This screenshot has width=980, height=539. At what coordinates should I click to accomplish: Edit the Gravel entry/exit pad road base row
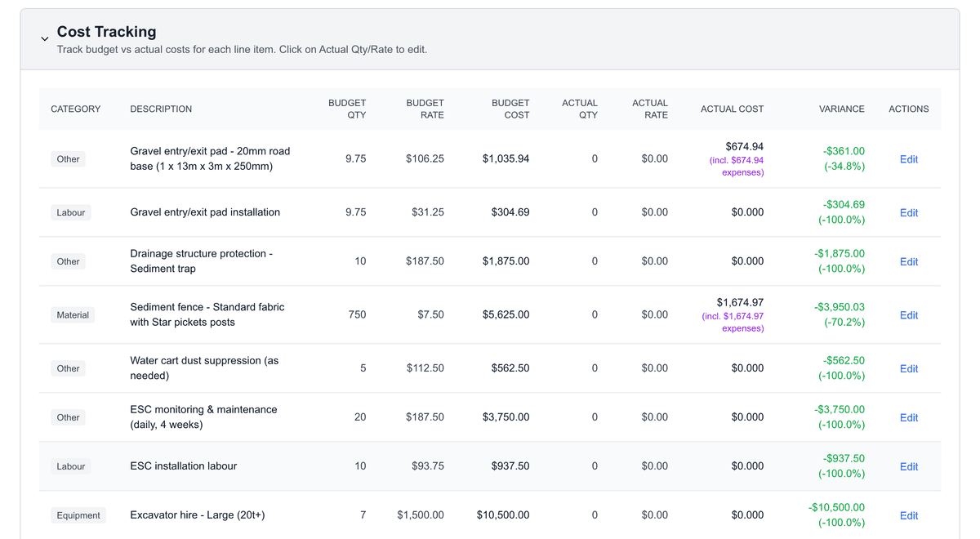coord(908,159)
